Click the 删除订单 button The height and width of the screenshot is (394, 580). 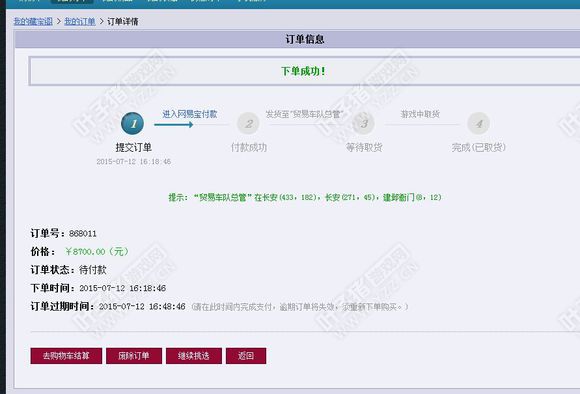134,356
